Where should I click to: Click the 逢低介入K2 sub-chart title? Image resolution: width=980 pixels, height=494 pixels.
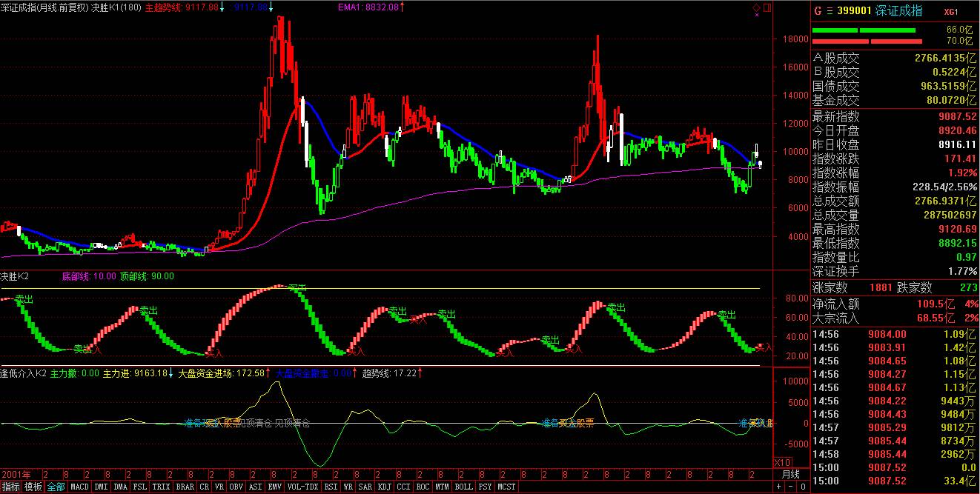[x=24, y=373]
